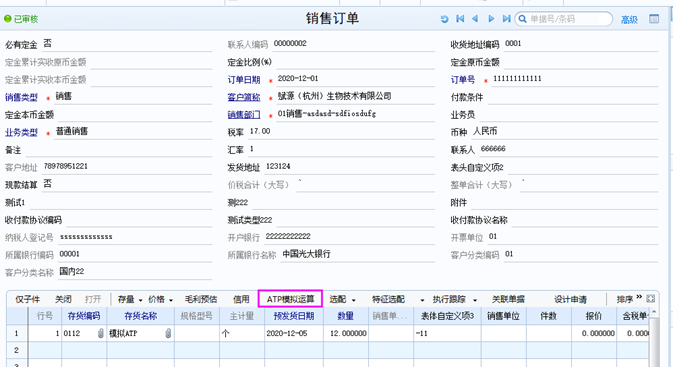Run the ATP模拟运算 function
This screenshot has width=673, height=367.
(290, 299)
